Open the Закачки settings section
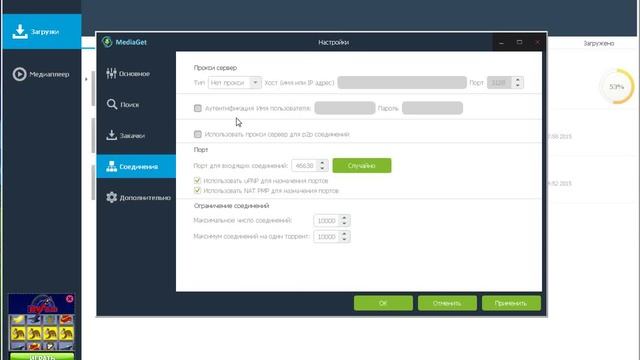This screenshot has width=640, height=360. point(136,136)
